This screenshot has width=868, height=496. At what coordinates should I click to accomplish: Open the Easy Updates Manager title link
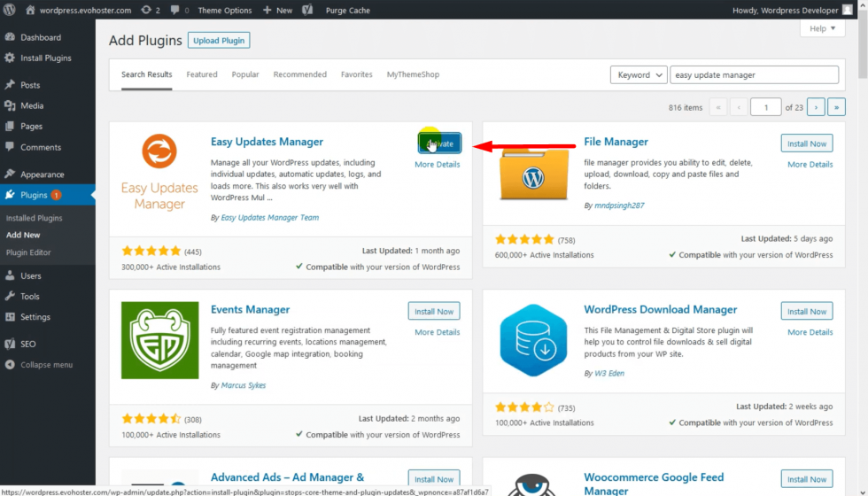coord(267,142)
